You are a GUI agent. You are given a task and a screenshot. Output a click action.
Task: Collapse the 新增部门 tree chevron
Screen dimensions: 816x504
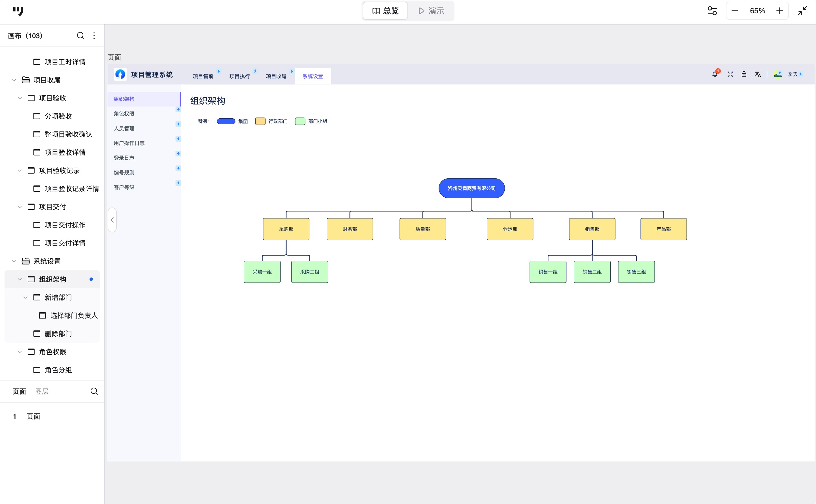(25, 297)
